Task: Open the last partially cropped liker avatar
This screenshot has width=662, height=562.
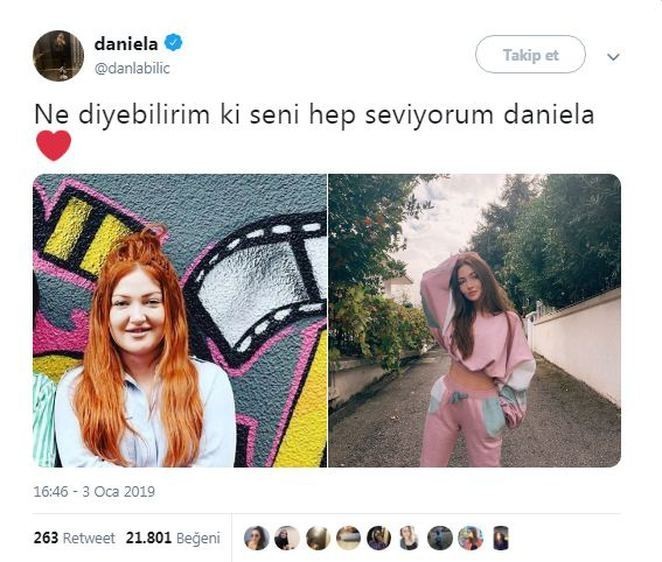Action: (x=501, y=538)
